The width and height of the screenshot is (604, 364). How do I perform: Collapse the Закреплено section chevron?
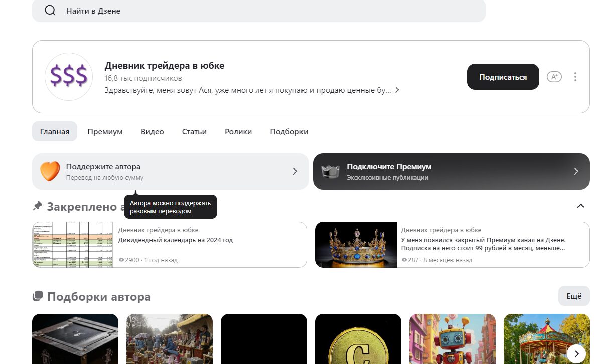581,206
